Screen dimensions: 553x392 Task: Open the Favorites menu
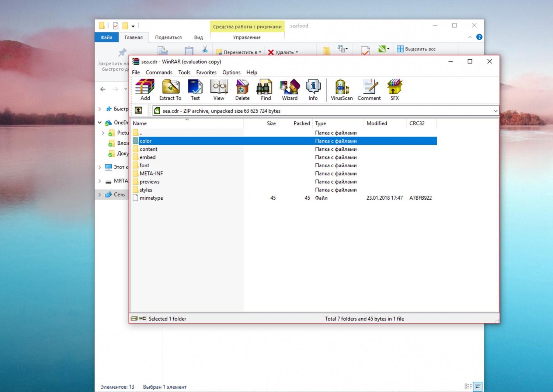[x=206, y=73]
